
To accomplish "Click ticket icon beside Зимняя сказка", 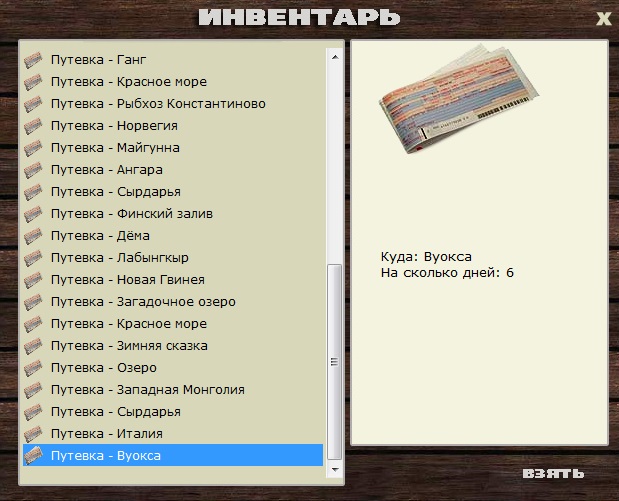I will pos(33,346).
